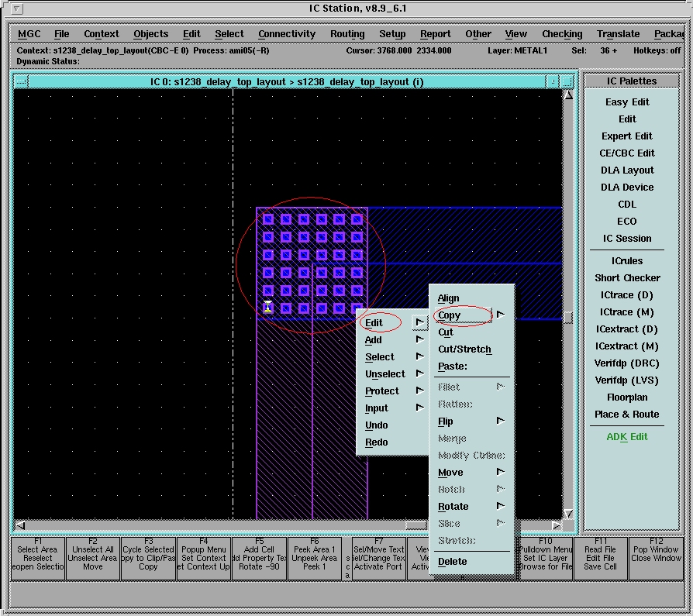Open the window menu button at top-left
693x616 pixels.
coord(18,9)
